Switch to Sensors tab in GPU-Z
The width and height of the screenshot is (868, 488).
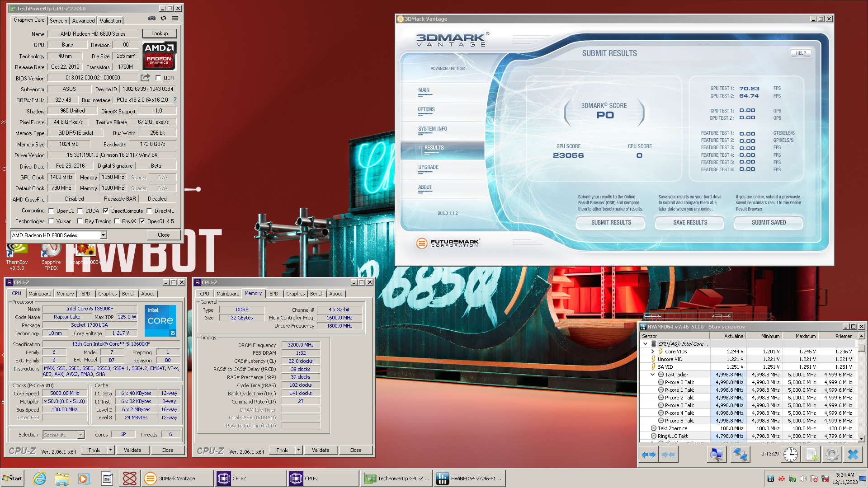[x=58, y=20]
